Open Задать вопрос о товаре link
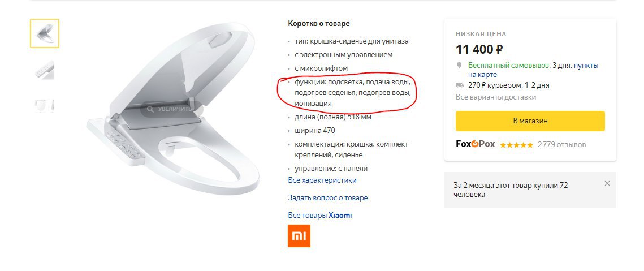 pos(328,198)
